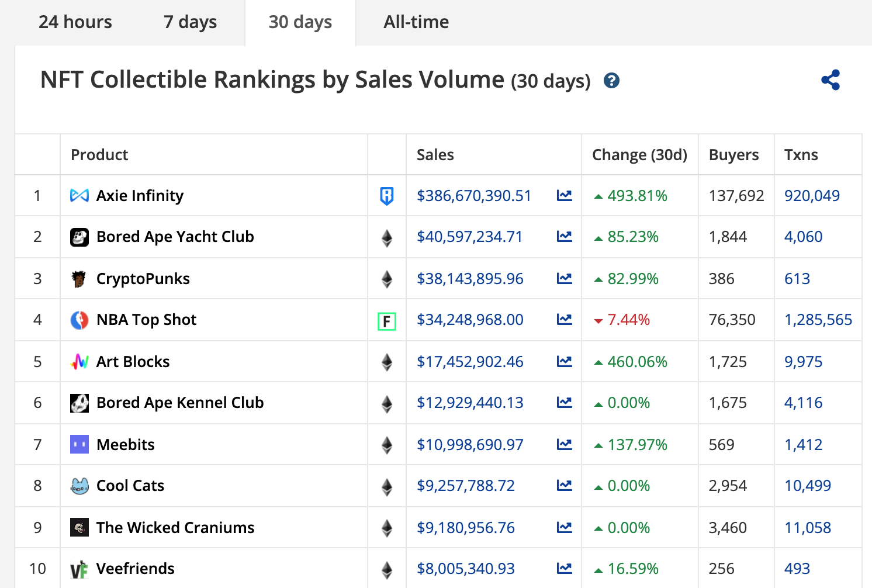Click the 76,350 buyers value
This screenshot has width=872, height=588.
732,319
